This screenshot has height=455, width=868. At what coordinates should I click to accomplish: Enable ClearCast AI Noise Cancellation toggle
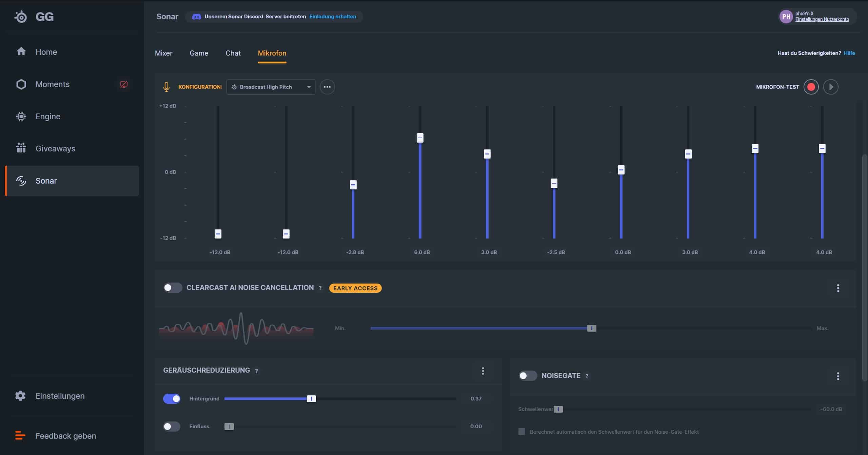pyautogui.click(x=173, y=288)
